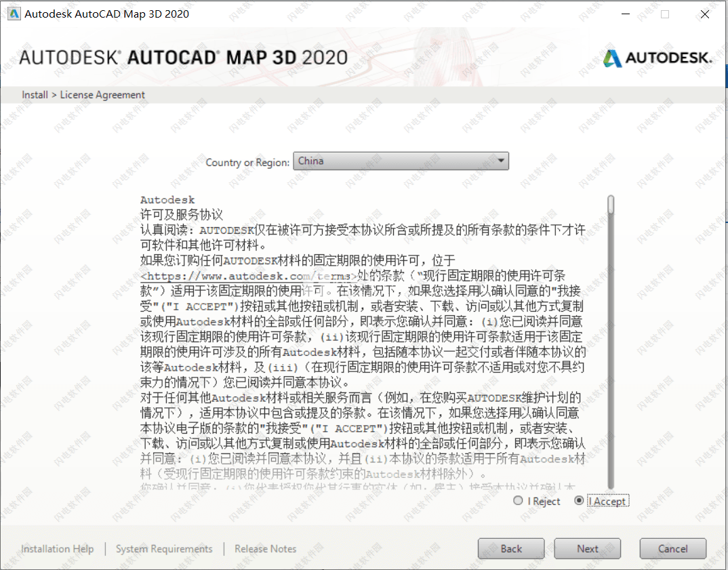
Task: Click the Install breadcrumb item
Action: 35,95
